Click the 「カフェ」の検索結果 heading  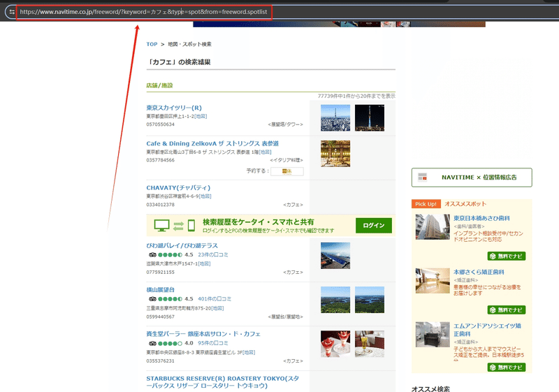pyautogui.click(x=180, y=62)
